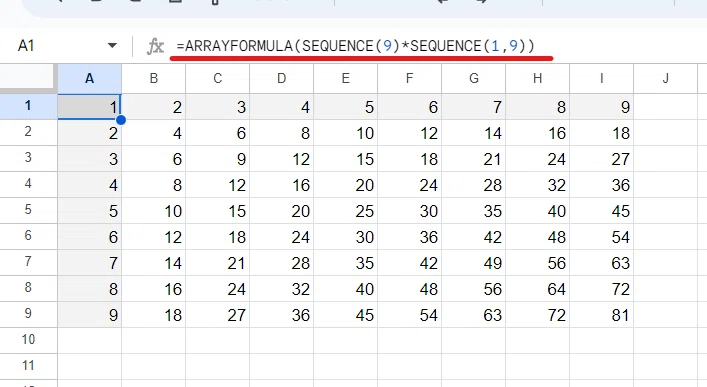Screen dimensions: 707x387
Task: Select column C header
Action: coord(218,78)
